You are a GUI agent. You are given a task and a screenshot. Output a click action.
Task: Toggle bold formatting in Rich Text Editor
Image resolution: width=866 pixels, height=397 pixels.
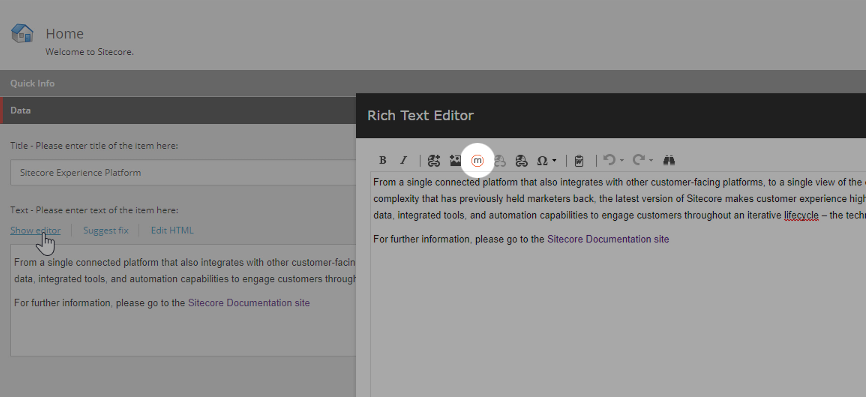[382, 161]
